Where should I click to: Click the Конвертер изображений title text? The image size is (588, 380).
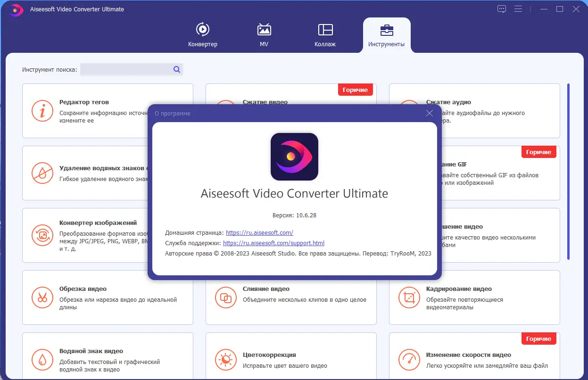click(98, 223)
